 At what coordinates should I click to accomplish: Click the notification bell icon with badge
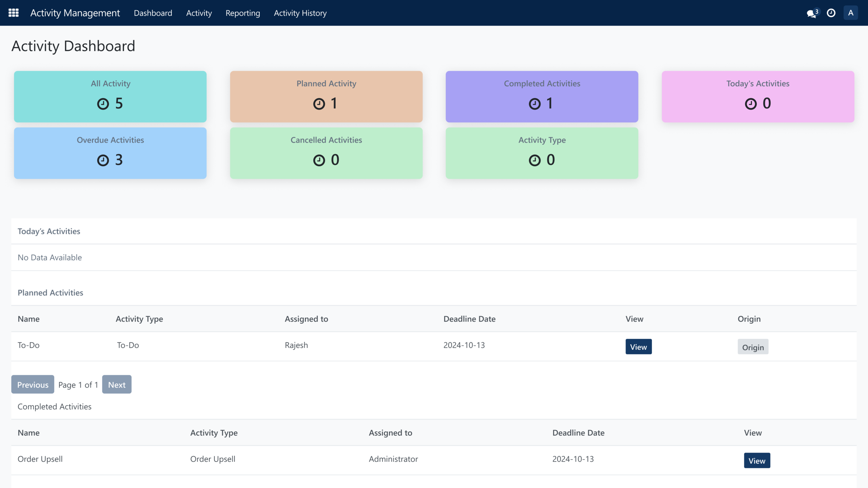point(812,13)
